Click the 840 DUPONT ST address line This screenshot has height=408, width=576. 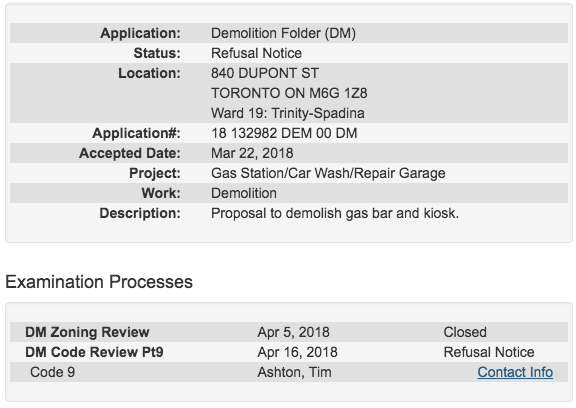pyautogui.click(x=265, y=73)
